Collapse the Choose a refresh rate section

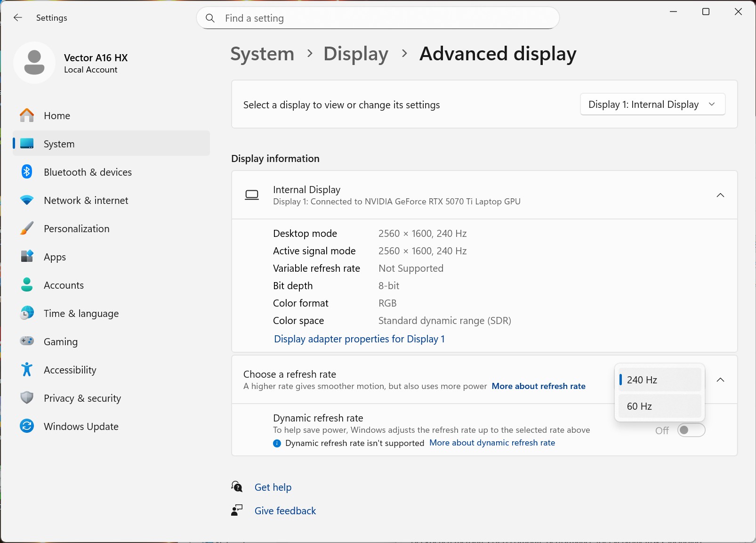click(x=720, y=380)
